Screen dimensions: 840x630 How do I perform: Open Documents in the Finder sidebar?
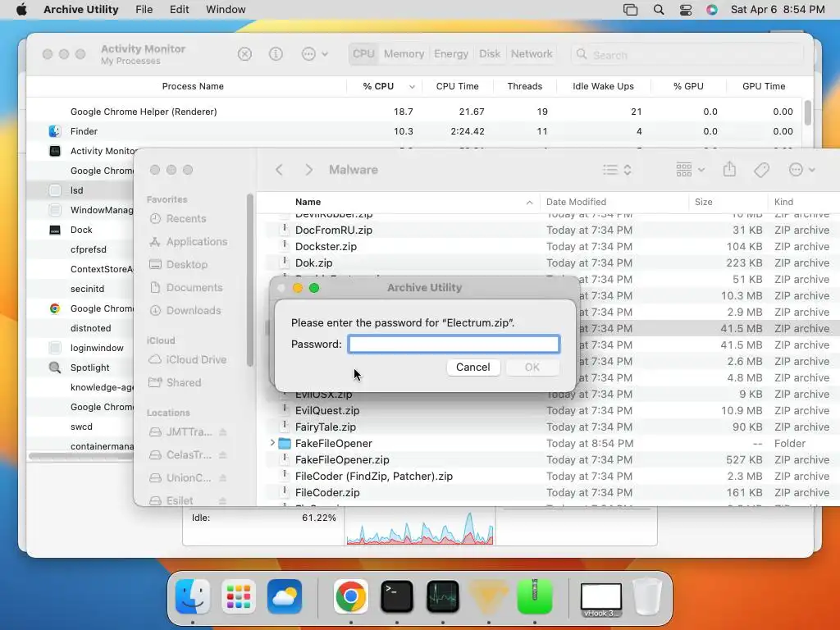coord(194,288)
